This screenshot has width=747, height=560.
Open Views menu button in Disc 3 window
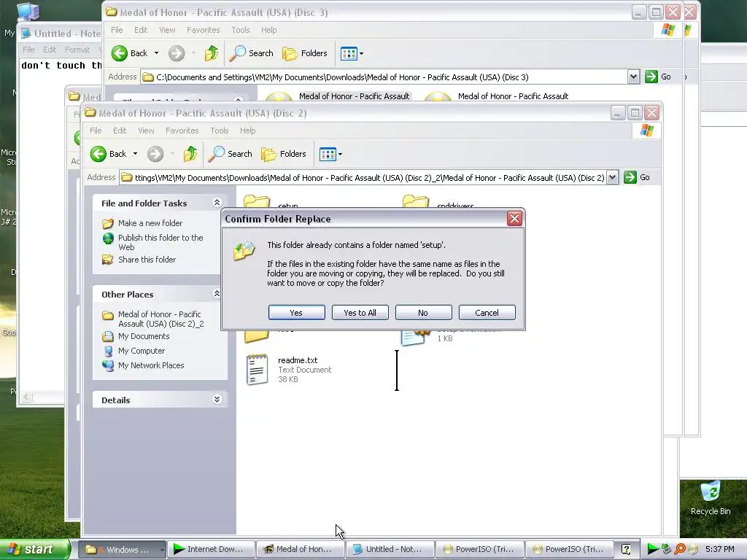pos(352,53)
